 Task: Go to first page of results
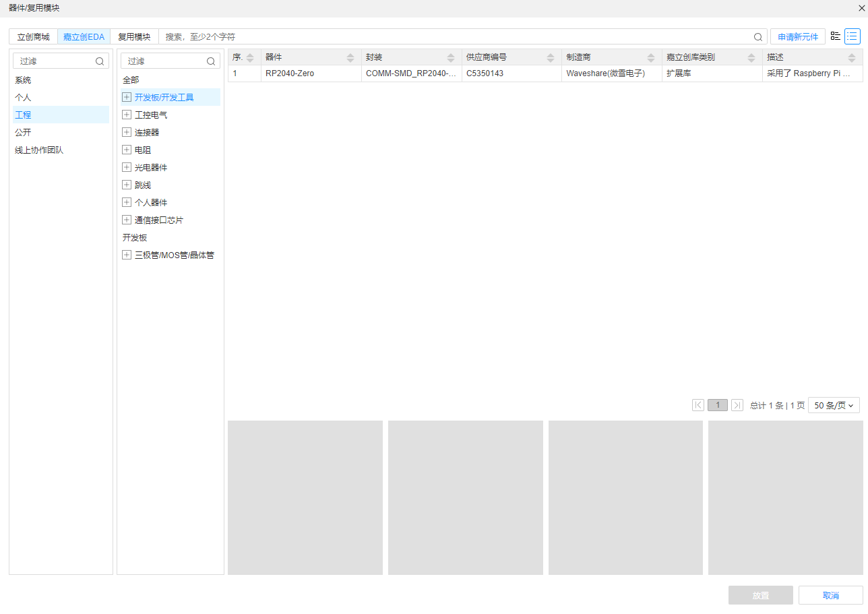tap(698, 405)
